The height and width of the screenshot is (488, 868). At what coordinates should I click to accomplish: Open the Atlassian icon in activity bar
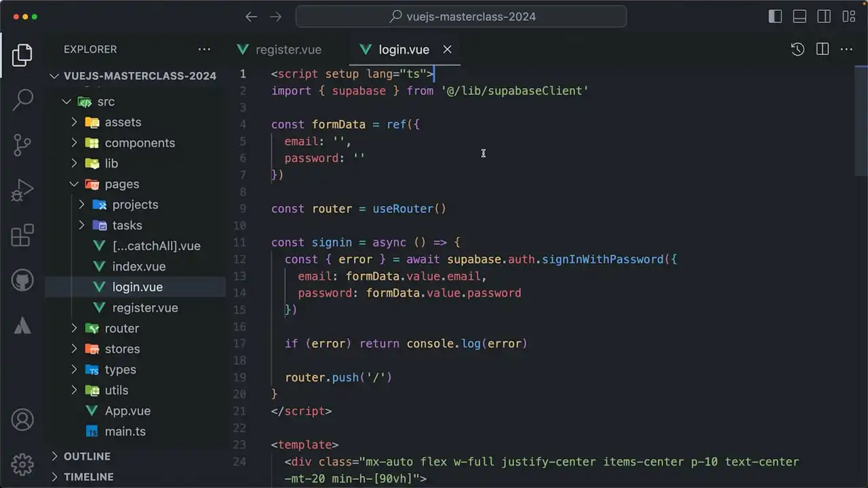[22, 325]
